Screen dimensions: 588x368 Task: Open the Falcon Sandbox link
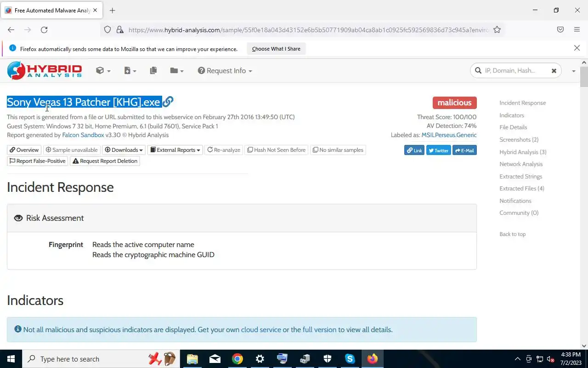(83, 135)
